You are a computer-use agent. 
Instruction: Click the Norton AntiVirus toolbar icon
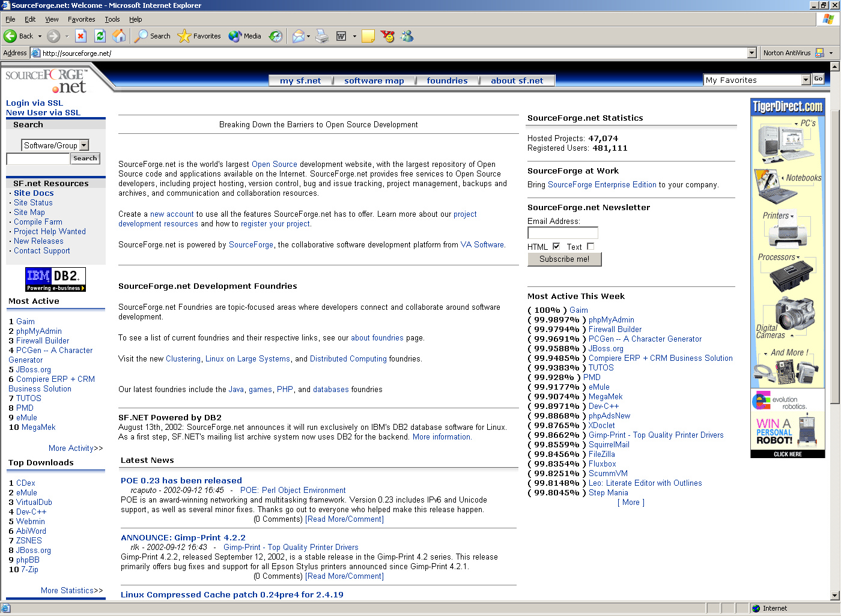[819, 53]
